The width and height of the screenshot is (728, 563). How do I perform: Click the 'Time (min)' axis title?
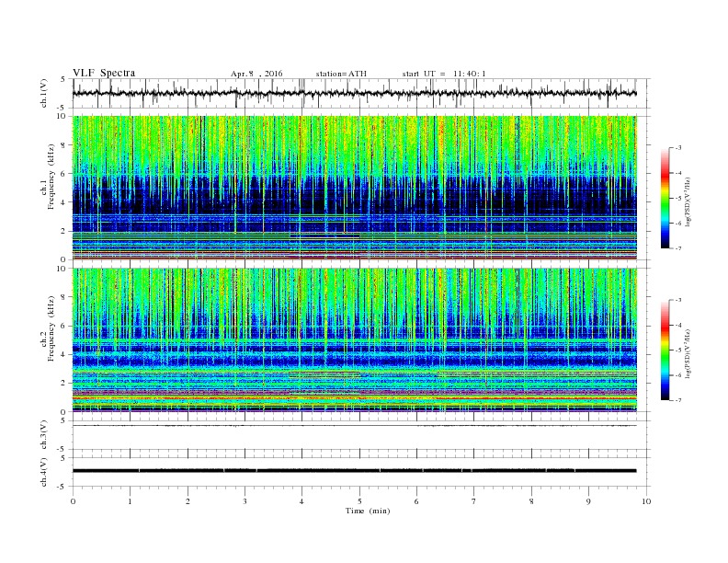368,511
